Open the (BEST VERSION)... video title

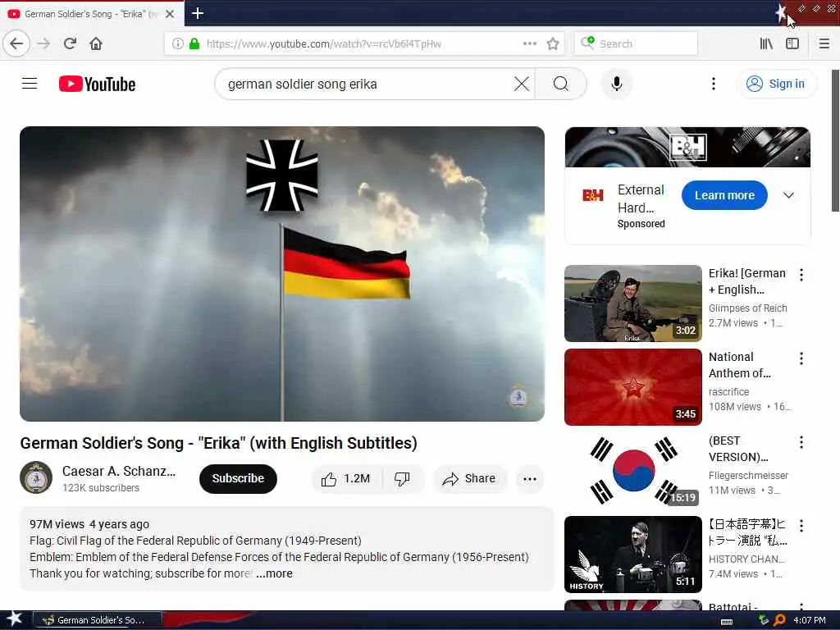point(738,449)
